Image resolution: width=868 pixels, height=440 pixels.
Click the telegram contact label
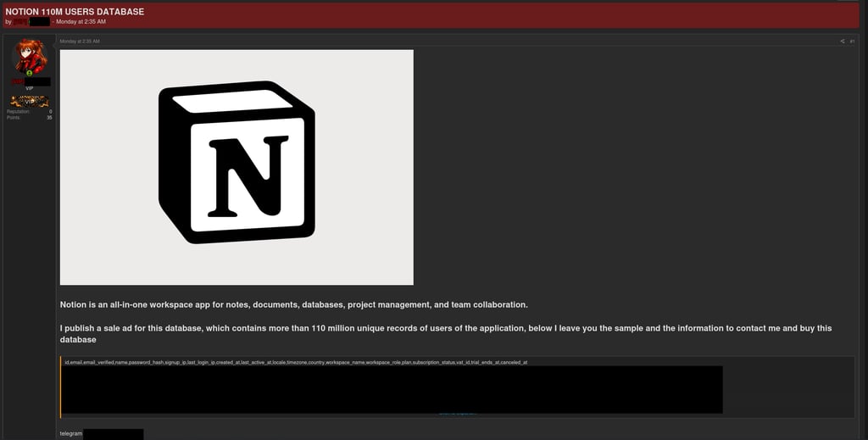tap(71, 434)
